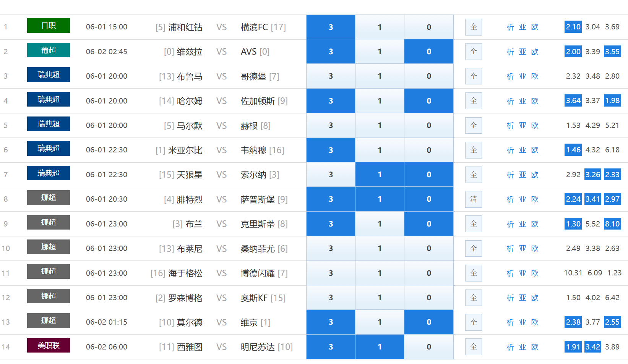Click the 挪超 badge in the 布兰 row
Image resolution: width=628 pixels, height=364 pixels.
tap(49, 222)
